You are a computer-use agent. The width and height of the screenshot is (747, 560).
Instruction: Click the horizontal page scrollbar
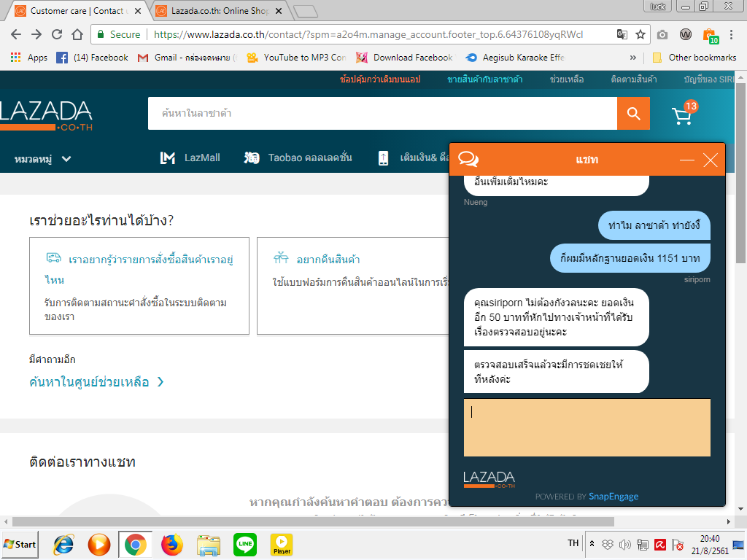click(x=313, y=522)
